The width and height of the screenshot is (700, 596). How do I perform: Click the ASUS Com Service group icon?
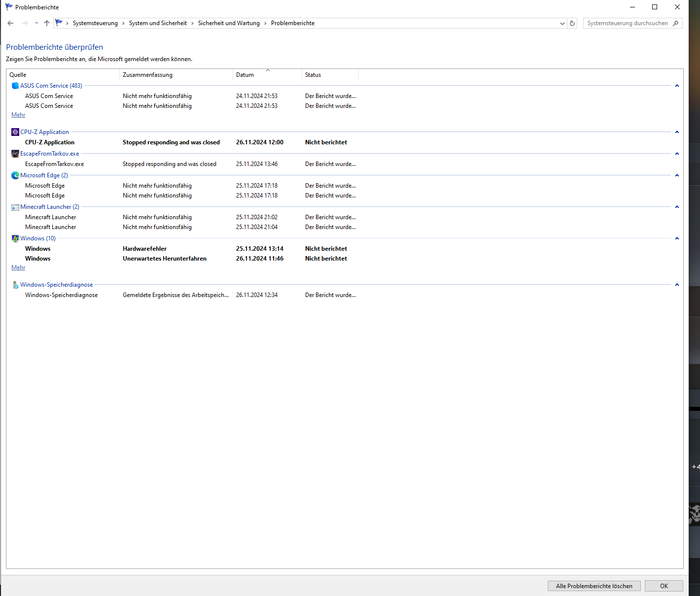[x=15, y=86]
